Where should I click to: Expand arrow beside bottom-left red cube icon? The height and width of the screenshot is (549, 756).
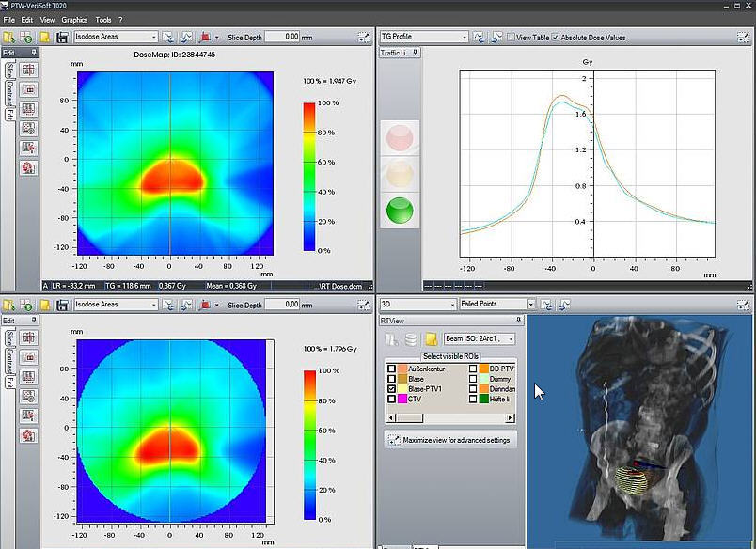tap(217, 306)
